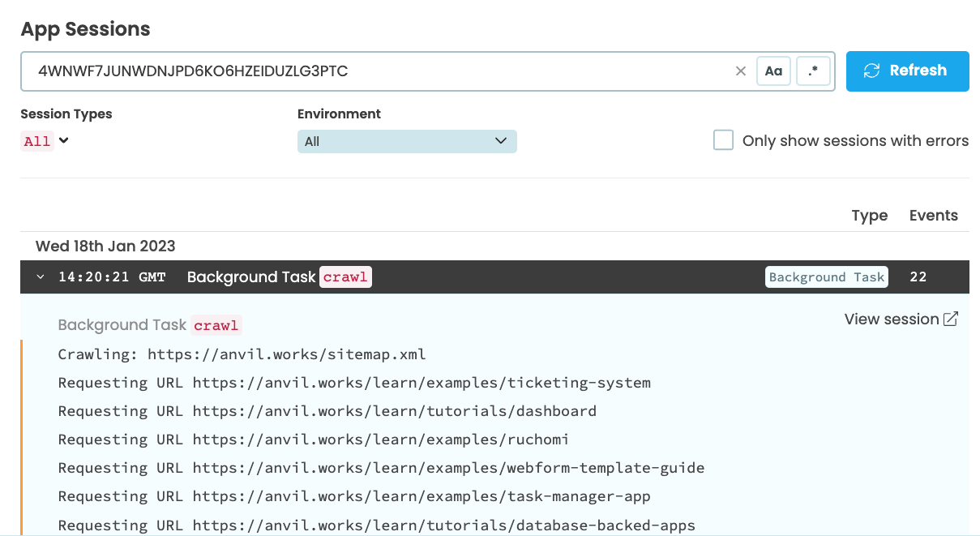This screenshot has height=536, width=980.
Task: Open the Session Types All dropdown
Action: [45, 141]
